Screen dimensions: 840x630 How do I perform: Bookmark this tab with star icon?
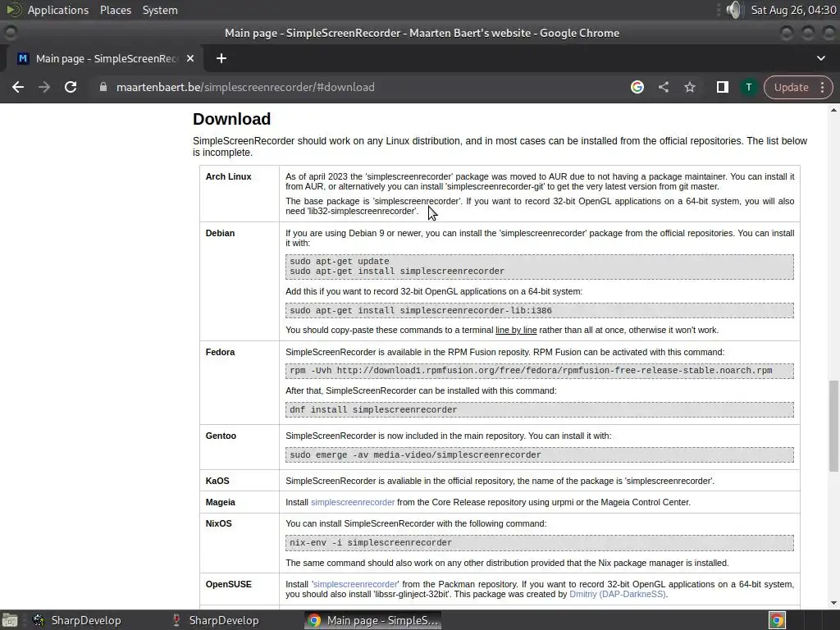click(689, 87)
